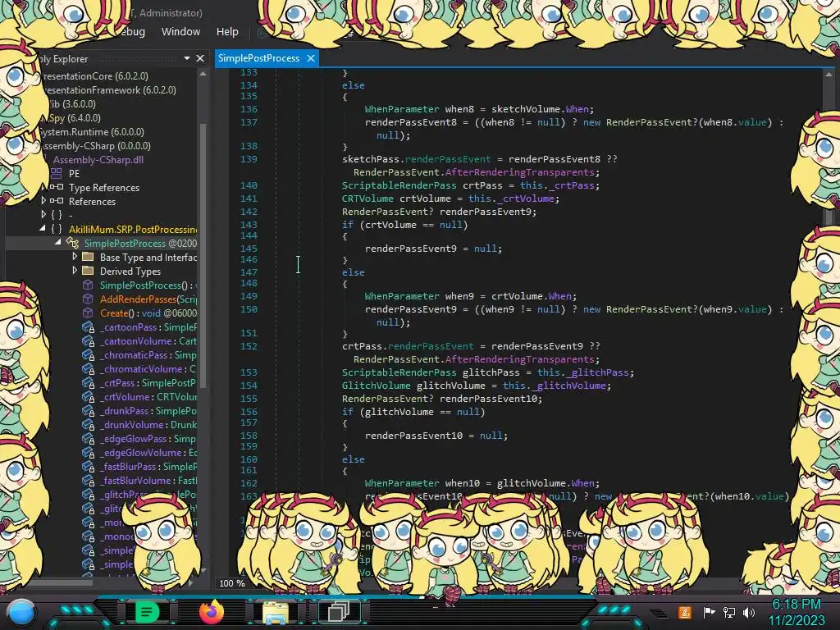Viewport: 840px width, 630px height.
Task: Click Assembly Explorer horizontal scrollbar thumb
Action: pos(62,582)
